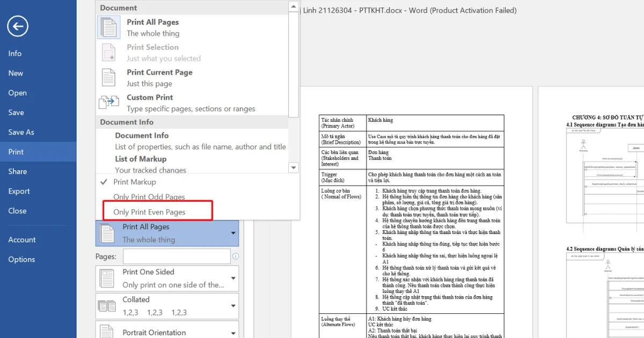Click the "Mô tả ngắn" table cell

342,139
